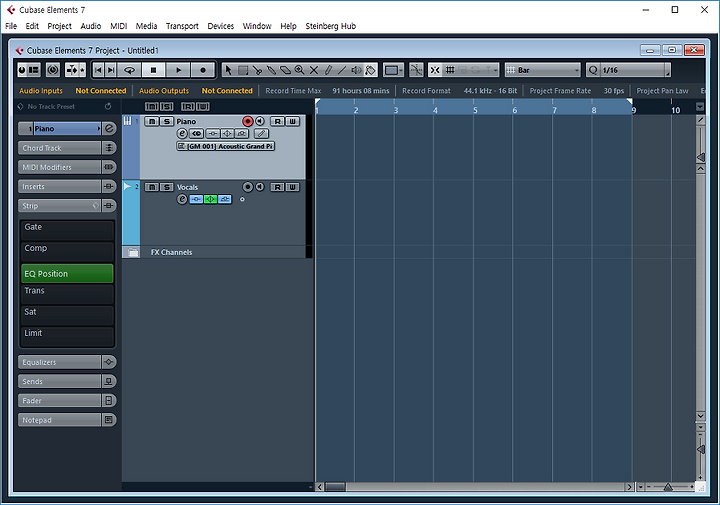Toggle Record Enable on Piano track
The image size is (720, 505).
pyautogui.click(x=248, y=121)
